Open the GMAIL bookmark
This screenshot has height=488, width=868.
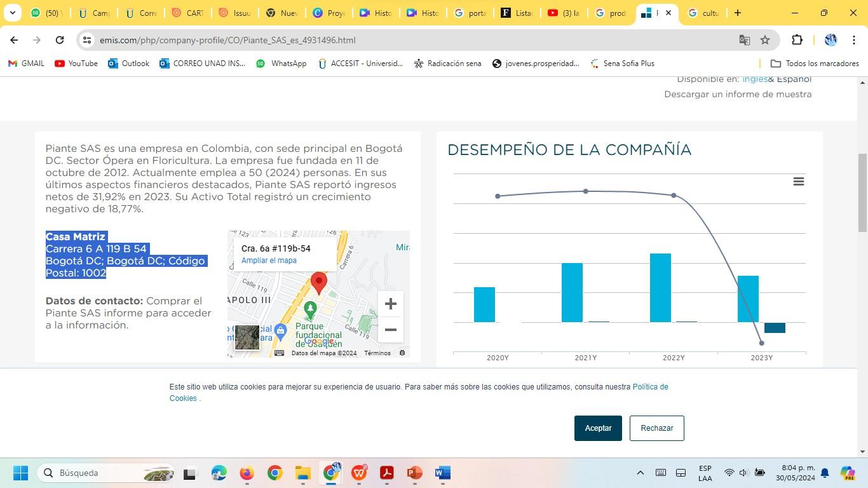[x=26, y=64]
